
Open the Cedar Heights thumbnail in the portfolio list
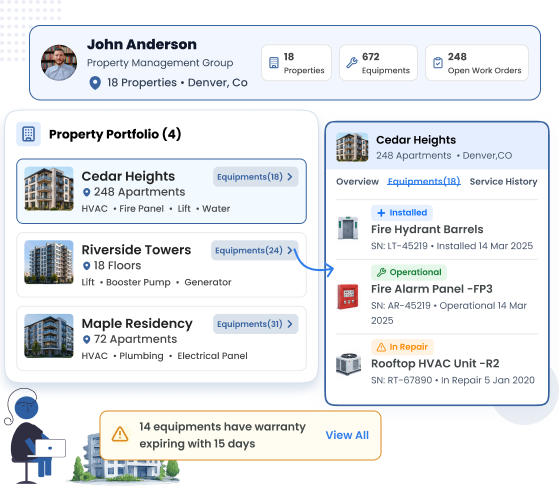pyautogui.click(x=49, y=189)
